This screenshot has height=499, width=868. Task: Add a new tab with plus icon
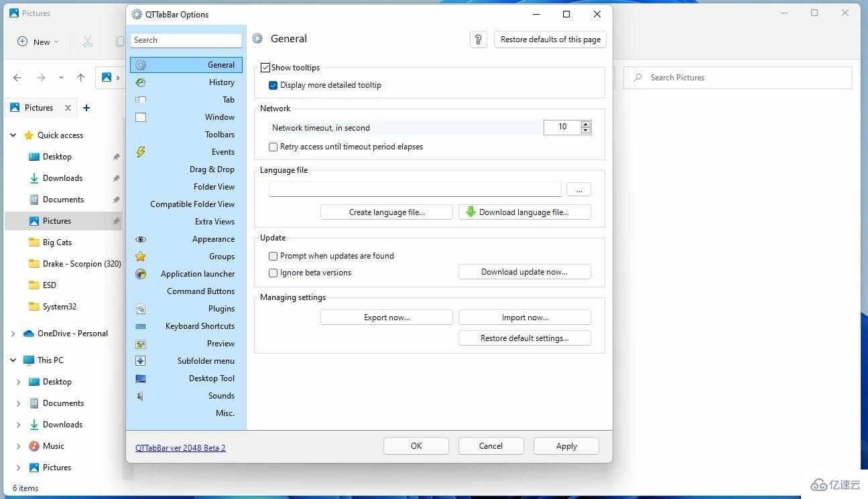(86, 108)
